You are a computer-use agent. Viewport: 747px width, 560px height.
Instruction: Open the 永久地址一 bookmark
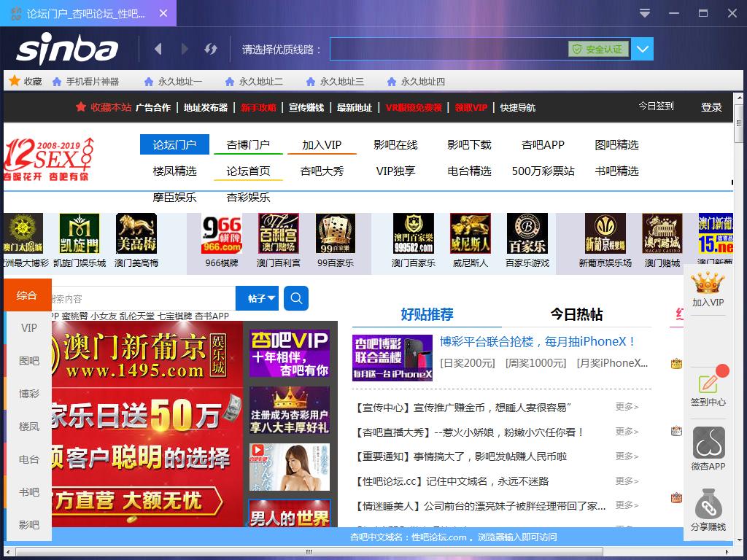point(174,82)
